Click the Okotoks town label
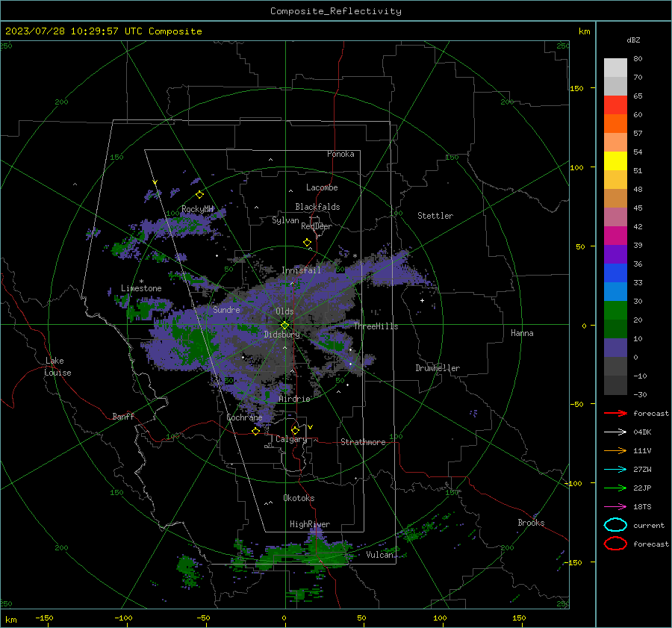 click(x=299, y=498)
